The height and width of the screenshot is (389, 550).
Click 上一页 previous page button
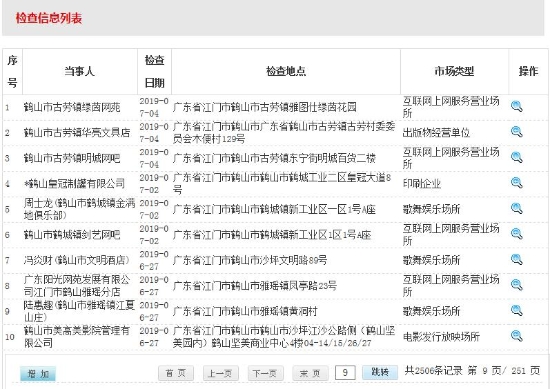click(x=221, y=373)
